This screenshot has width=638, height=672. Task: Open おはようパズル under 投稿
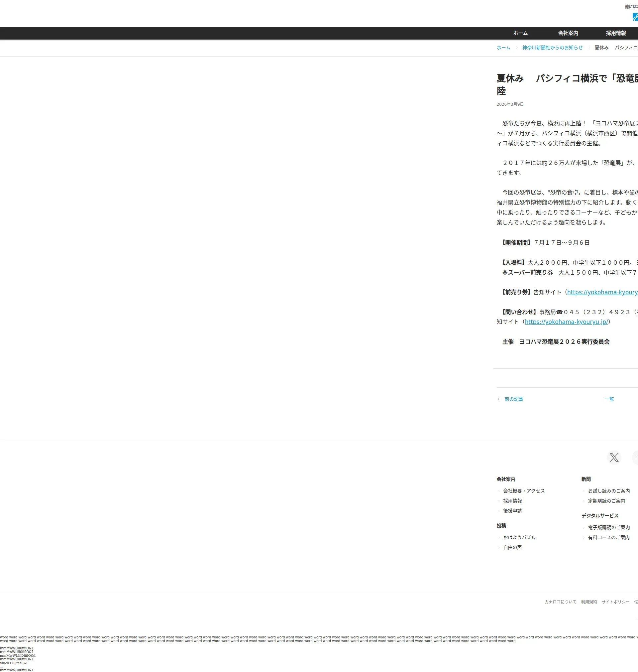tap(519, 537)
